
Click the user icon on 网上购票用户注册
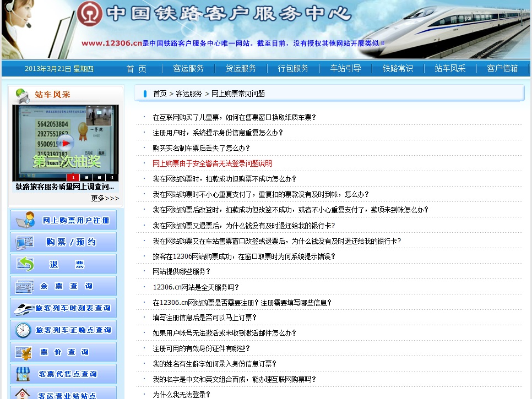(x=26, y=220)
